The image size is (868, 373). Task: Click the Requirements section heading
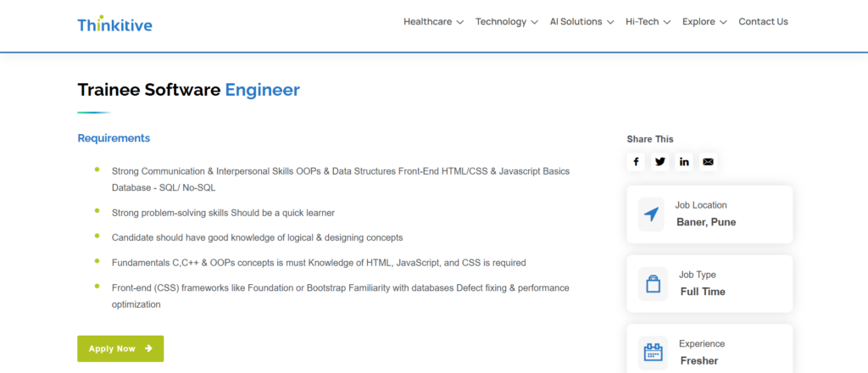click(x=114, y=138)
